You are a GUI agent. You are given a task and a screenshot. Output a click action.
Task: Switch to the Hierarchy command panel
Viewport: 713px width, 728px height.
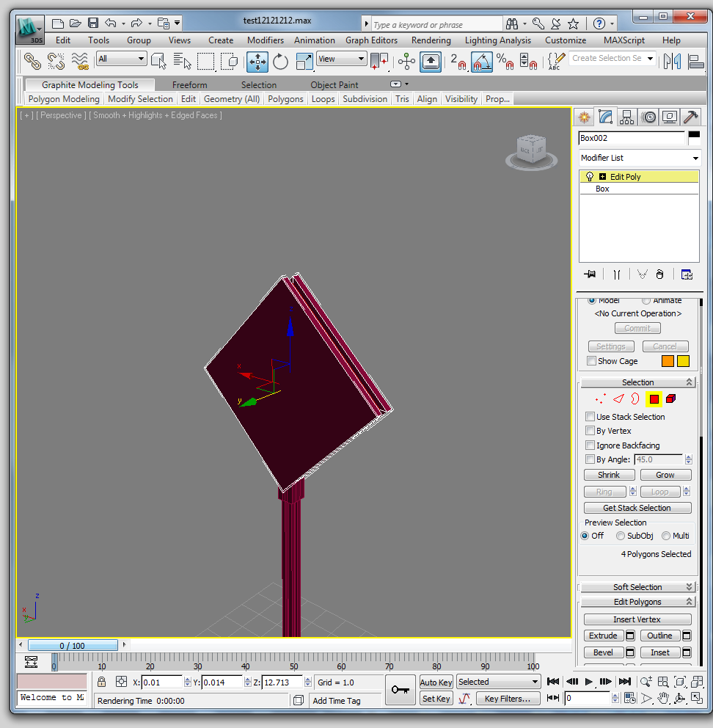[626, 117]
